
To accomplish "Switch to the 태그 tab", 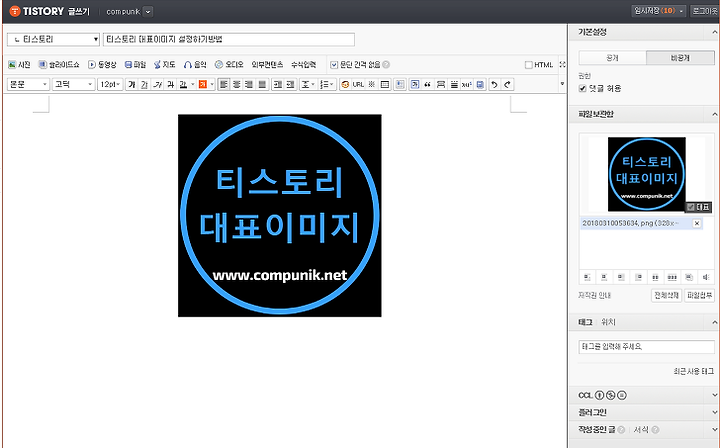I will [x=585, y=322].
